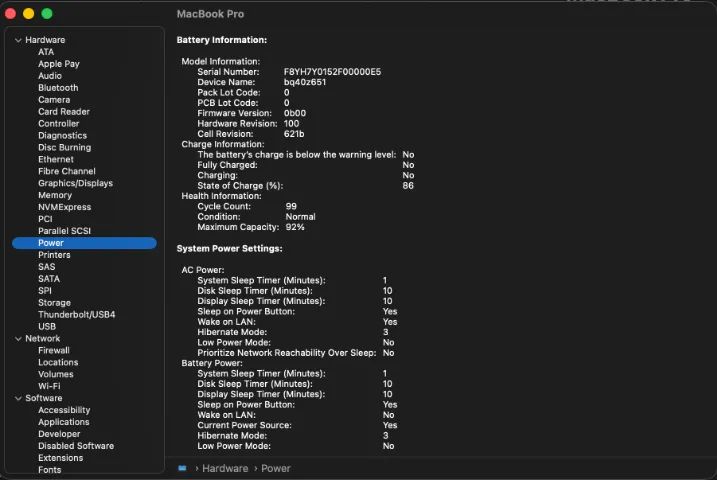Image resolution: width=717 pixels, height=480 pixels.
Task: Open Apple Pay hardware info
Action: [59, 64]
